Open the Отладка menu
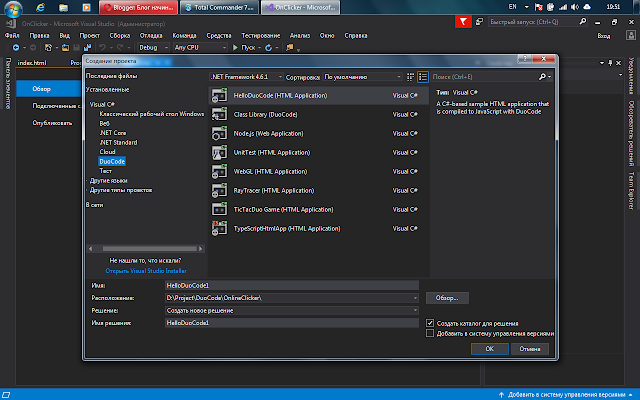The image size is (640, 400). [x=151, y=36]
